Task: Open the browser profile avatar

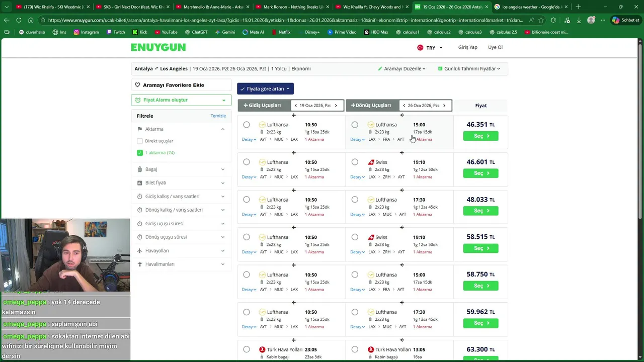Action: (591, 20)
